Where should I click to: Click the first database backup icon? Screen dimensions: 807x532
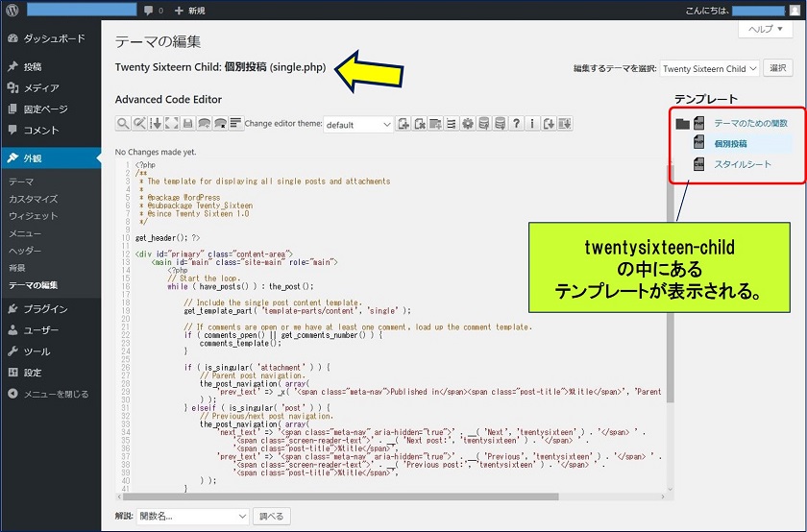tap(484, 124)
